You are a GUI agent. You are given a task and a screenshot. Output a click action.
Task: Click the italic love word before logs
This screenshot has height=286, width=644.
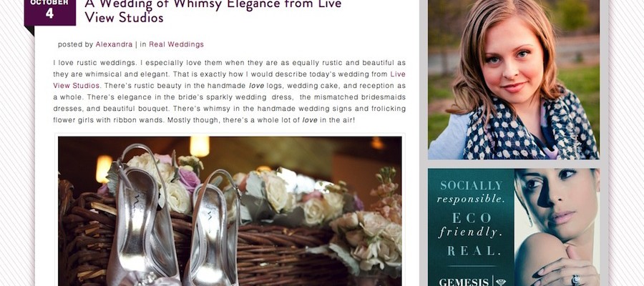[256, 86]
